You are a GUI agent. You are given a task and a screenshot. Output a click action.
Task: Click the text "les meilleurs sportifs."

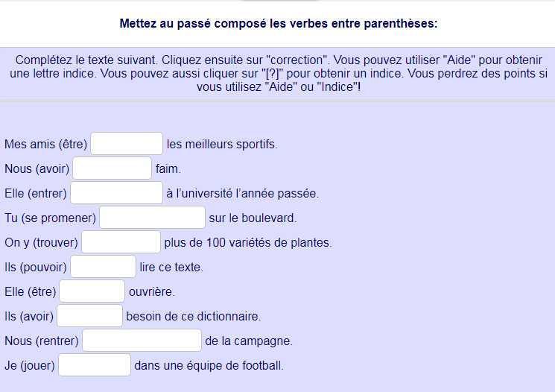[x=222, y=145]
